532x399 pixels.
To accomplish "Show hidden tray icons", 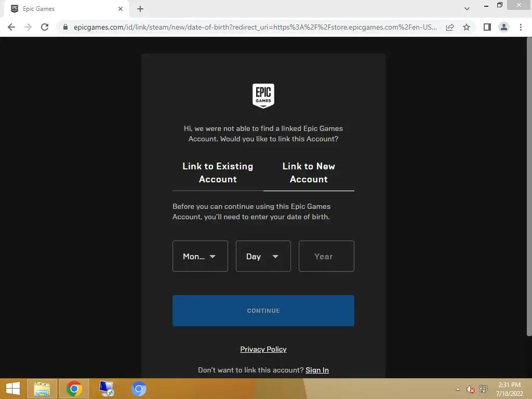I will [458, 389].
